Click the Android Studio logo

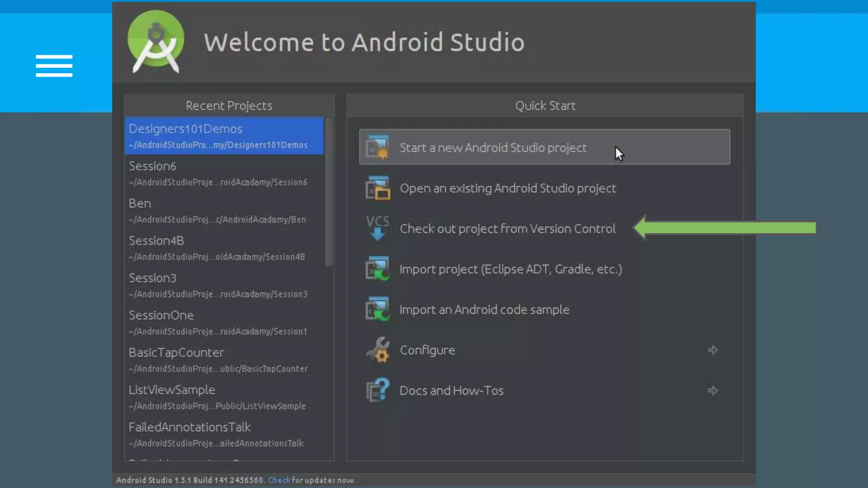click(x=156, y=42)
